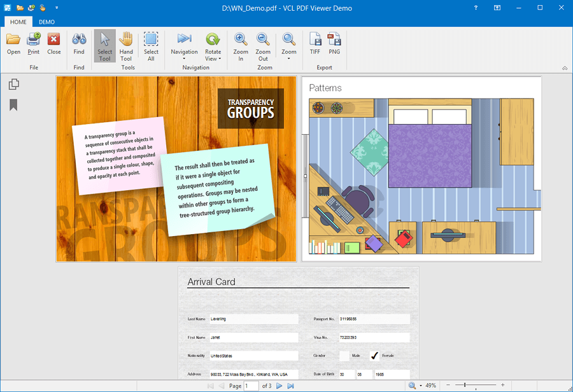Select the HOME ribbon tab
This screenshot has height=392, width=573.
tap(18, 22)
